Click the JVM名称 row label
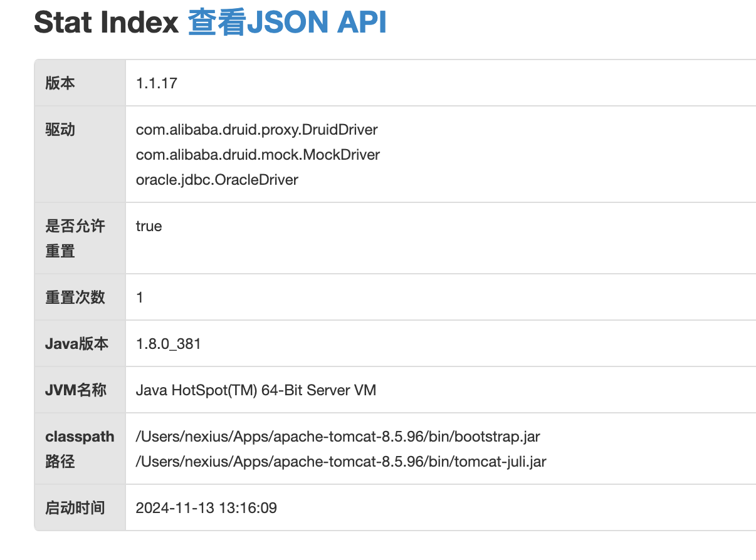756x560 pixels. [76, 390]
